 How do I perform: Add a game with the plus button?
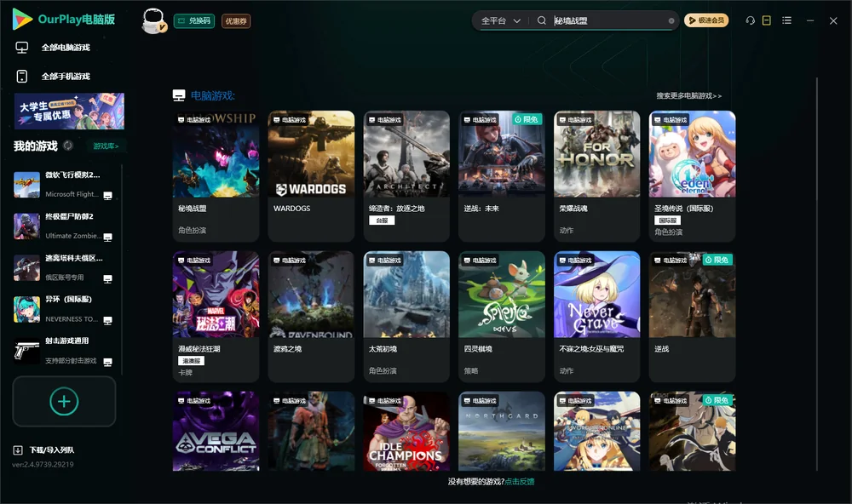coord(64,401)
